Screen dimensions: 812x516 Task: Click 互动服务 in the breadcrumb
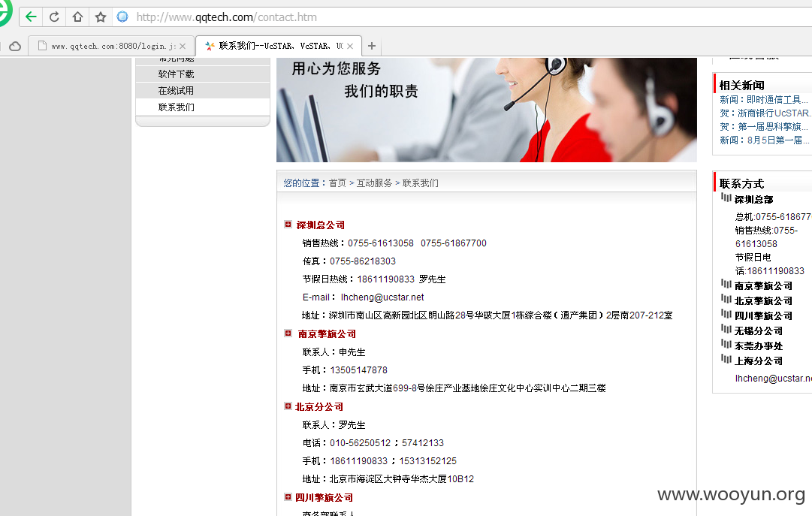pos(374,183)
